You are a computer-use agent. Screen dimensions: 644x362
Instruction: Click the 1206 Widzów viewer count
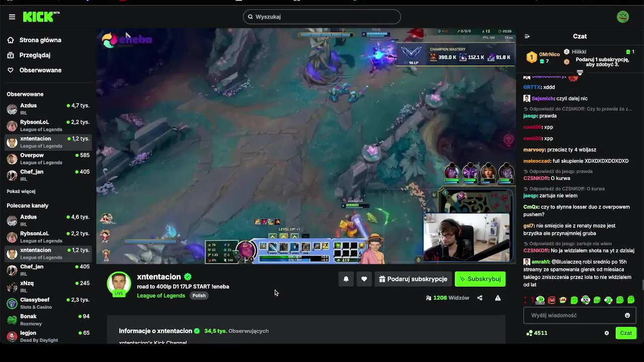tap(451, 298)
